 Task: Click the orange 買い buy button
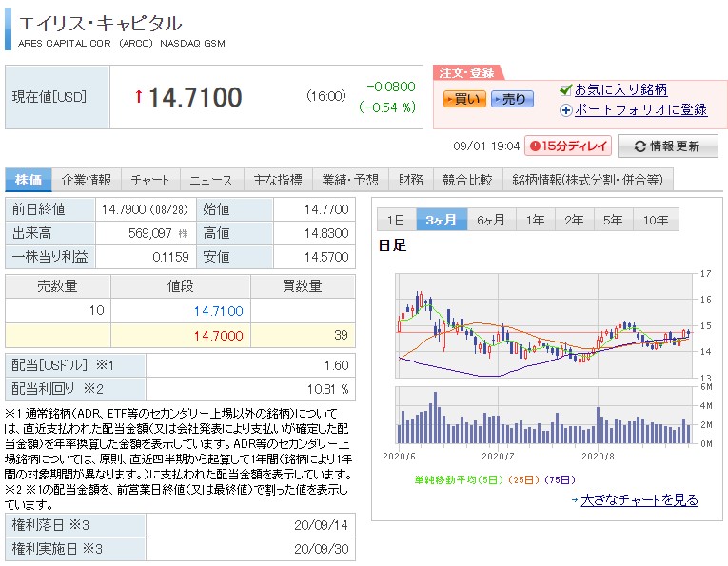click(464, 99)
